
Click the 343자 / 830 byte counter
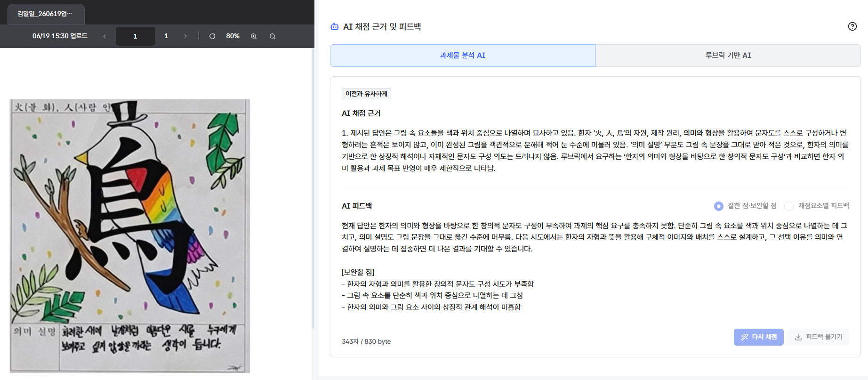tap(366, 341)
